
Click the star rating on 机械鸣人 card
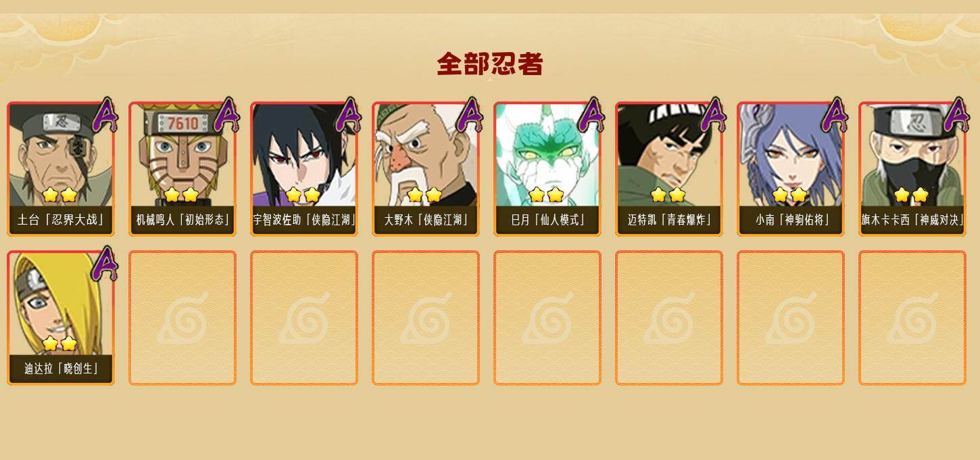point(181,195)
